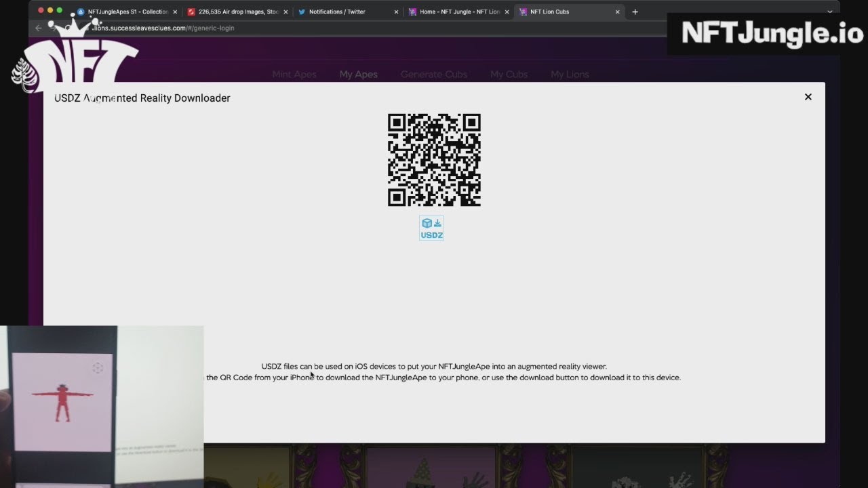
Task: Click the green fullscreen window button
Action: coord(60,10)
